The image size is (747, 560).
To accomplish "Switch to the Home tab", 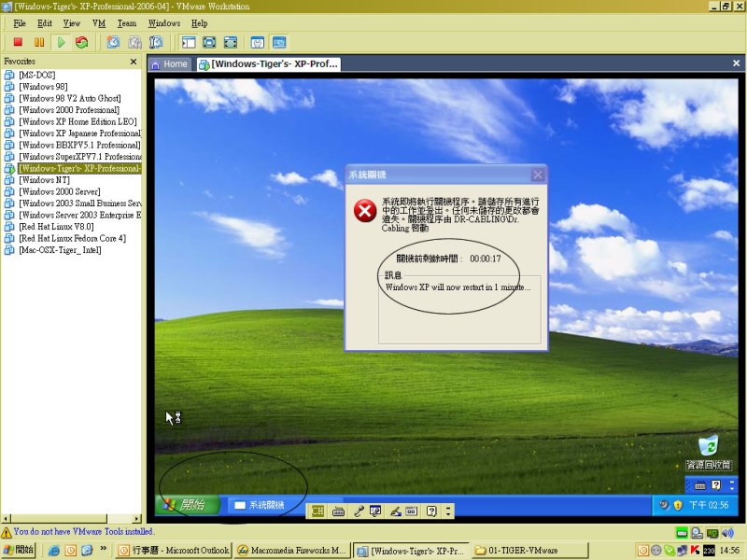I will click(170, 63).
